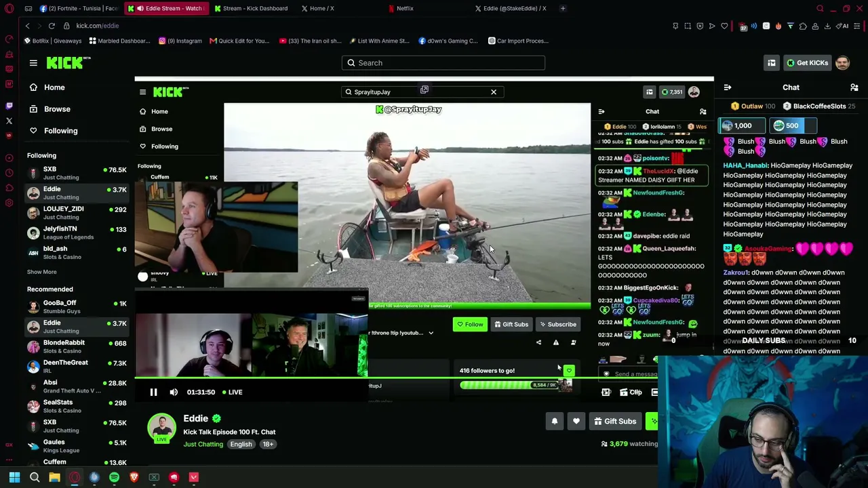Open Windows taskbar search
The image size is (868, 488).
click(35, 477)
